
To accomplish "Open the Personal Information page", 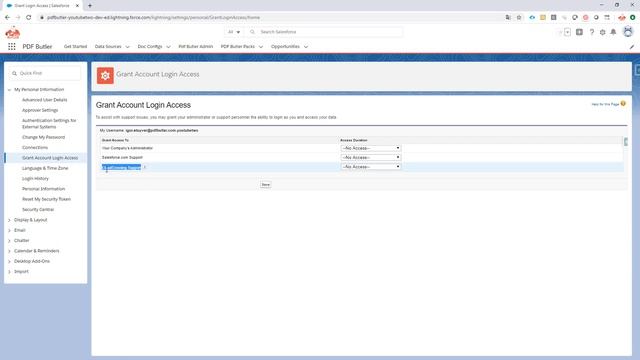I will click(43, 189).
